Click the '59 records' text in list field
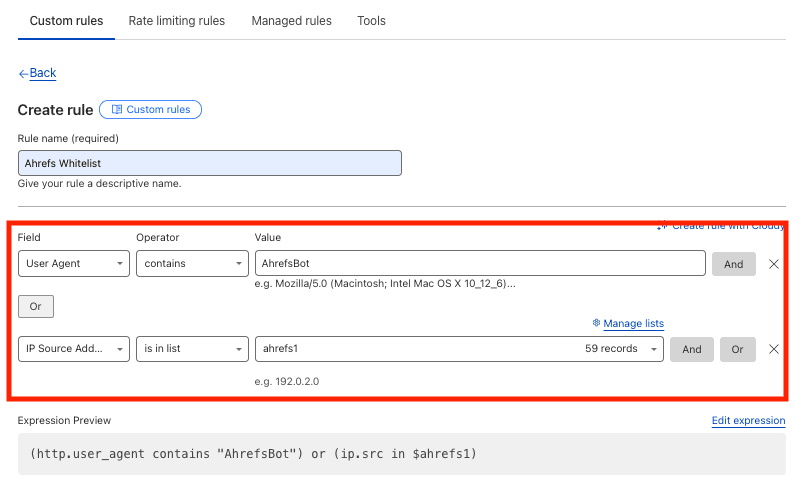807x484 pixels. (611, 349)
